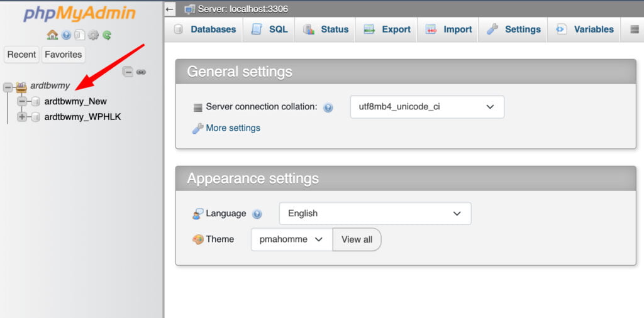This screenshot has width=644, height=318.
Task: Click the navigation panel settings gear icon
Action: point(93,35)
